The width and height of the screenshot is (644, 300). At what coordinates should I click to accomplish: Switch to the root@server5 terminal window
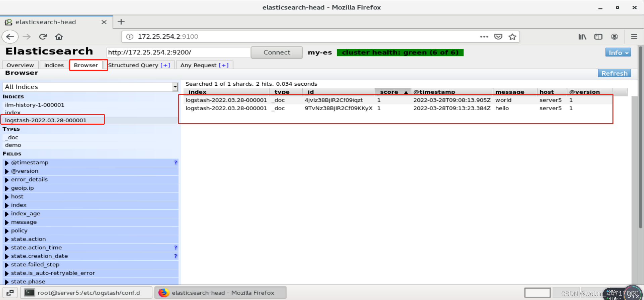click(x=87, y=293)
